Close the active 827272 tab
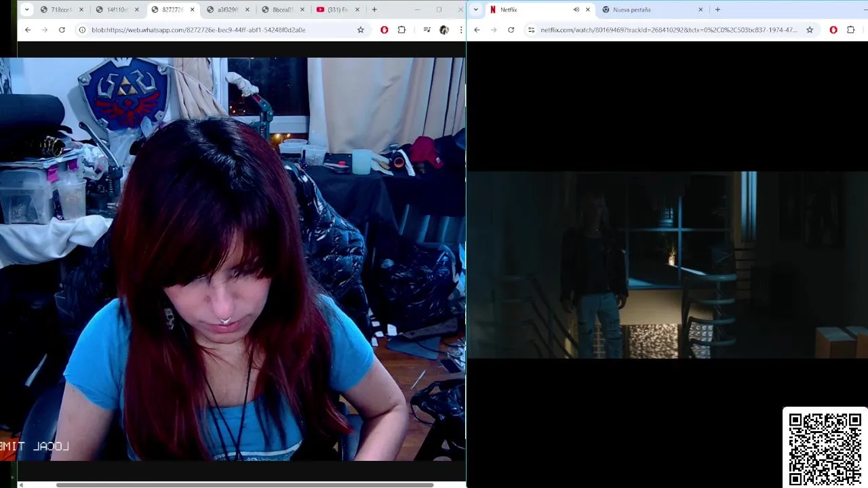 (193, 9)
